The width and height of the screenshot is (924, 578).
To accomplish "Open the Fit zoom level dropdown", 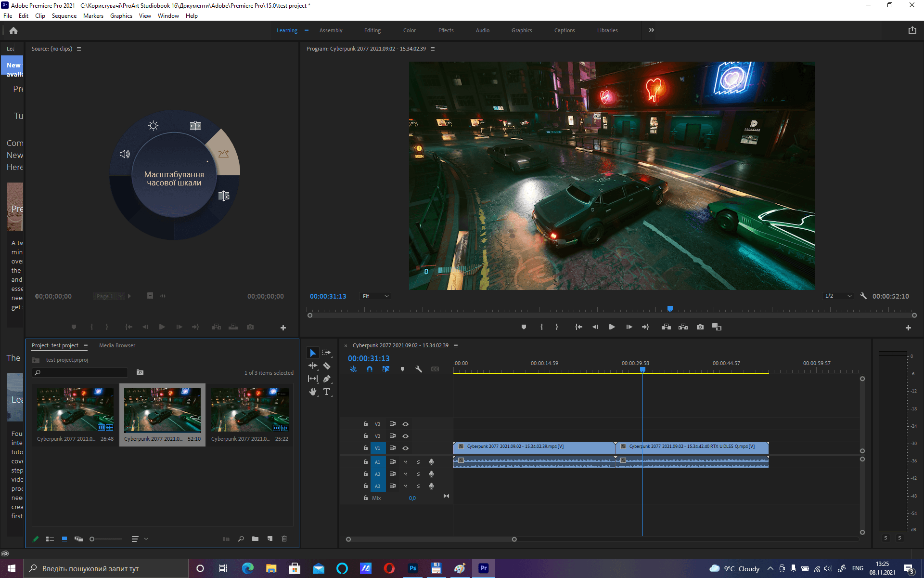I will point(375,296).
